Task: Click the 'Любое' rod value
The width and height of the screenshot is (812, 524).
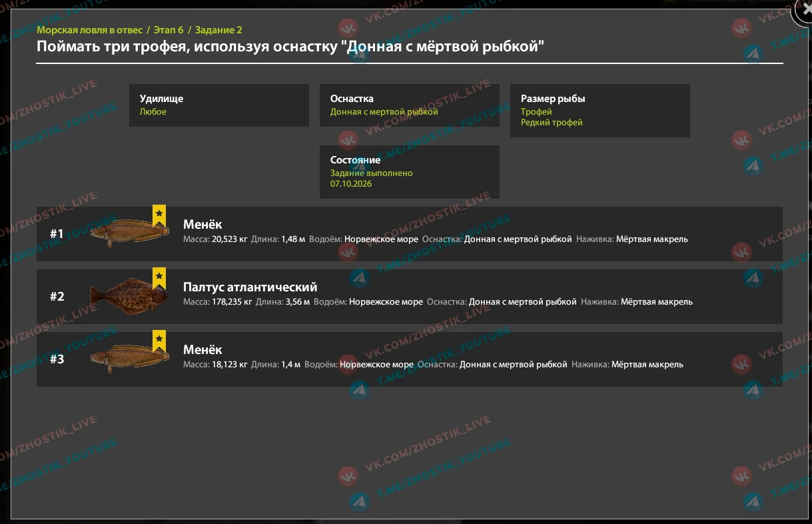Action: pyautogui.click(x=153, y=112)
